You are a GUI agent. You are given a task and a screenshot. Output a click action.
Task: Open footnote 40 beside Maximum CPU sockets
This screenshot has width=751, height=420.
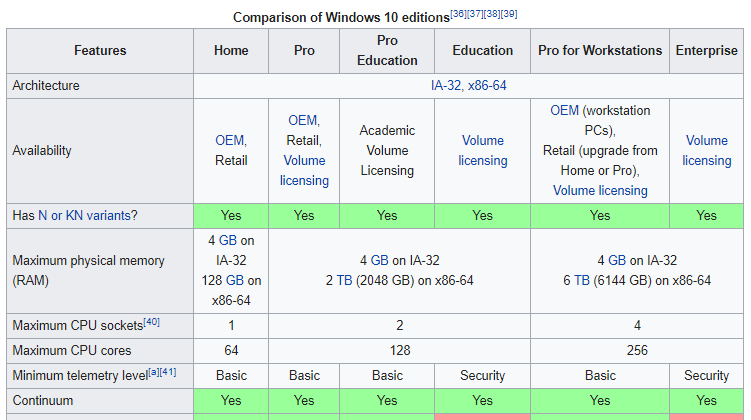pyautogui.click(x=152, y=322)
